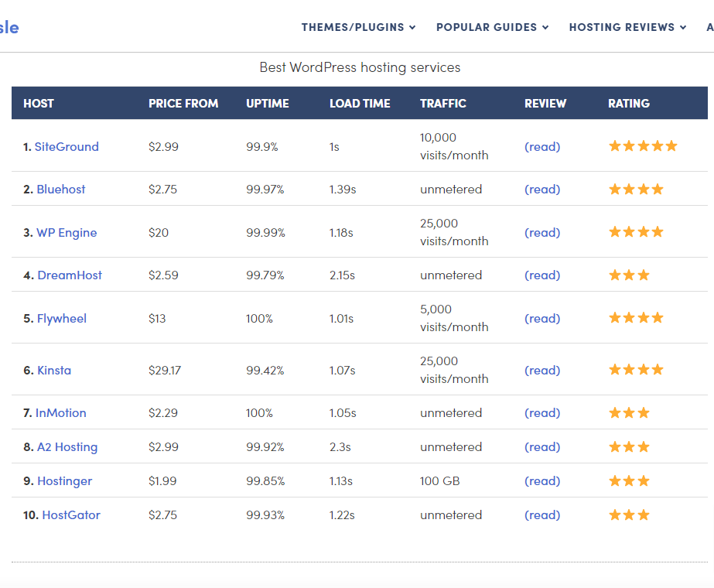Read the A2 Hosting review

(542, 447)
